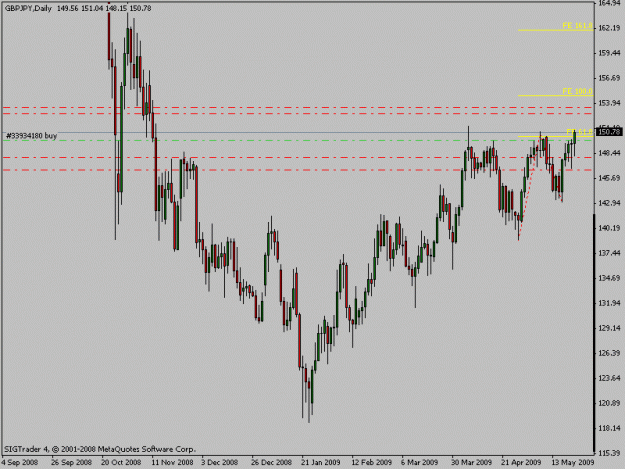Select the yellow FE 161.8 level line
This screenshot has height=469, width=625.
coord(555,30)
